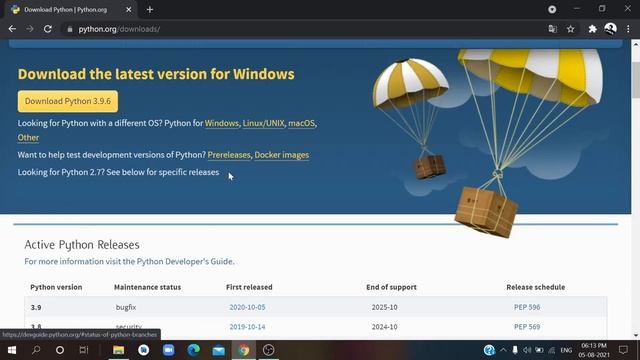Screen dimensions: 640x360
Task: Open the PEP 596 release schedule
Action: click(527, 307)
